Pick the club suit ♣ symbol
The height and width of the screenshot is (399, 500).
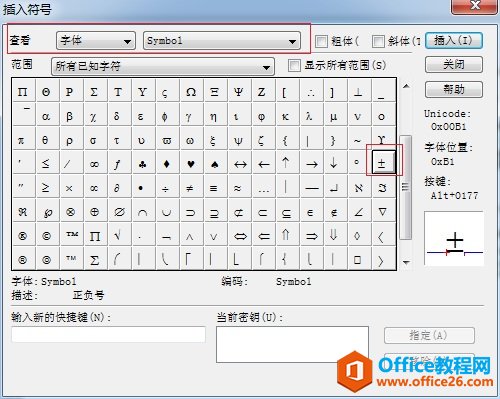click(143, 162)
